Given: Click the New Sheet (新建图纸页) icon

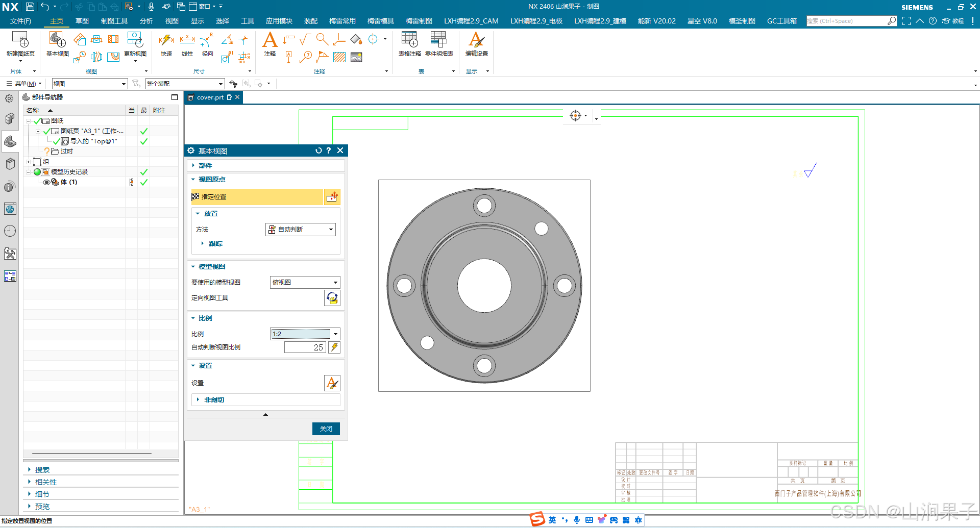Looking at the screenshot, I should [20, 40].
